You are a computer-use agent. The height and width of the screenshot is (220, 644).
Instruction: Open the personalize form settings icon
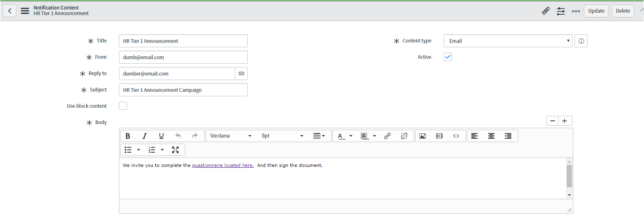[x=561, y=11]
